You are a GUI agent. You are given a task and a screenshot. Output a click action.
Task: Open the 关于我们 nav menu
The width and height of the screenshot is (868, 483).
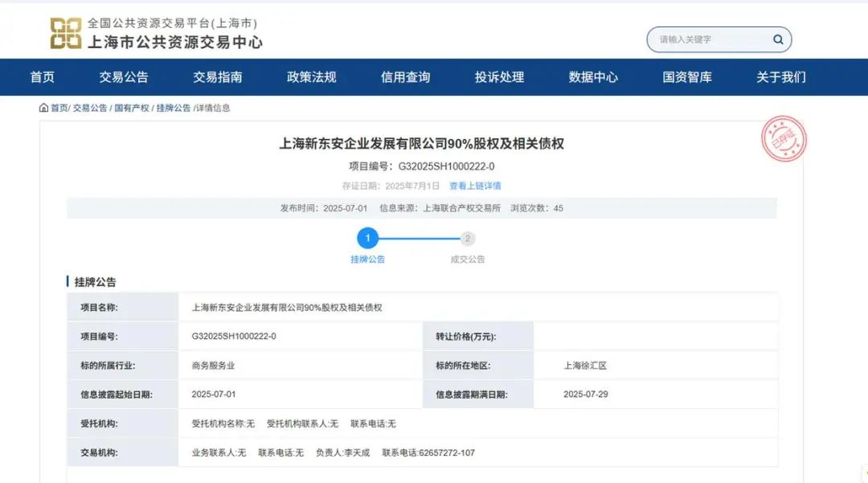(x=781, y=77)
